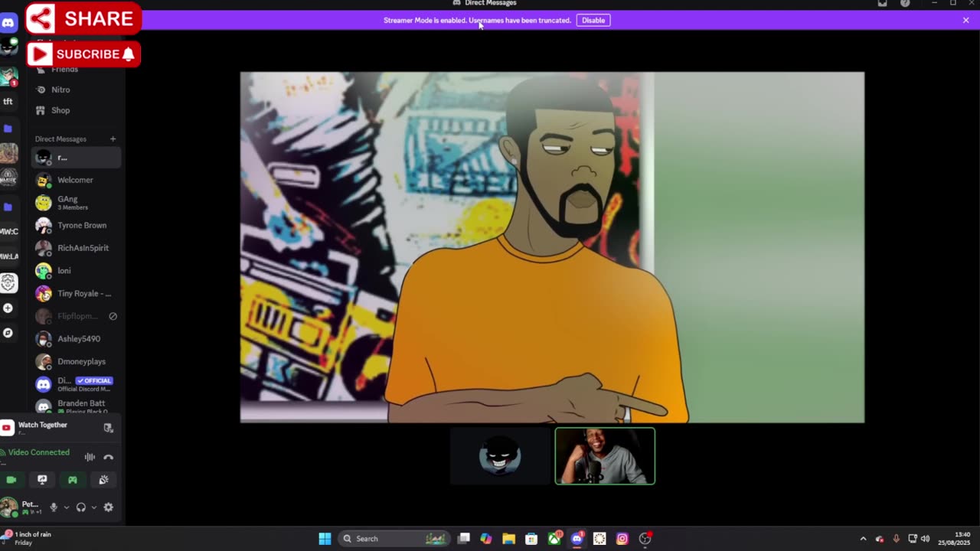Click the YouTube Share overlay button
This screenshot has height=551, width=980.
click(x=83, y=18)
